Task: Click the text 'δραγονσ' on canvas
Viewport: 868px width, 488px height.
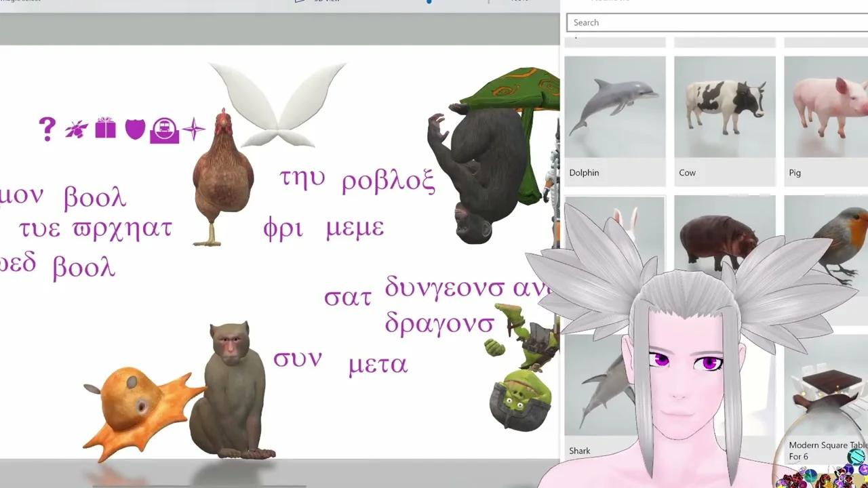Action: (x=439, y=324)
